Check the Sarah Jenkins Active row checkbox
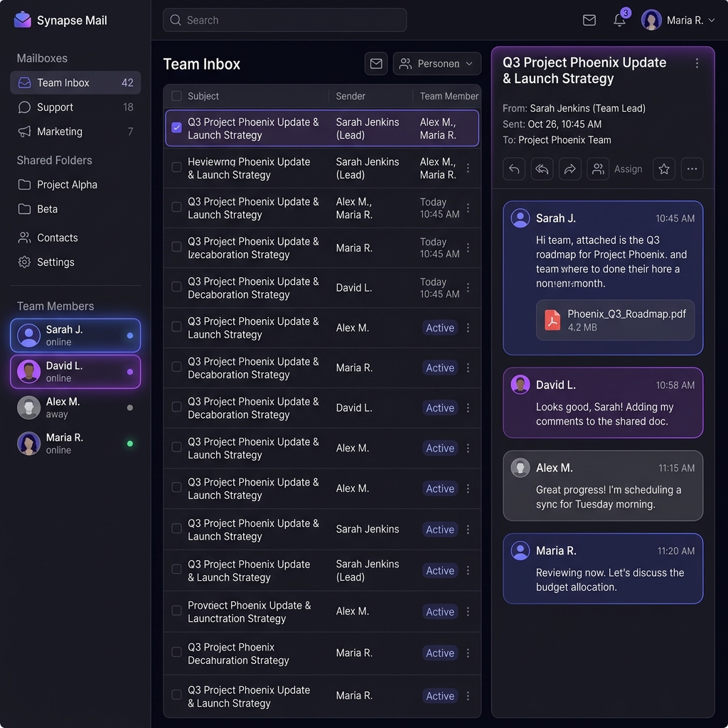The width and height of the screenshot is (728, 728). (x=176, y=529)
